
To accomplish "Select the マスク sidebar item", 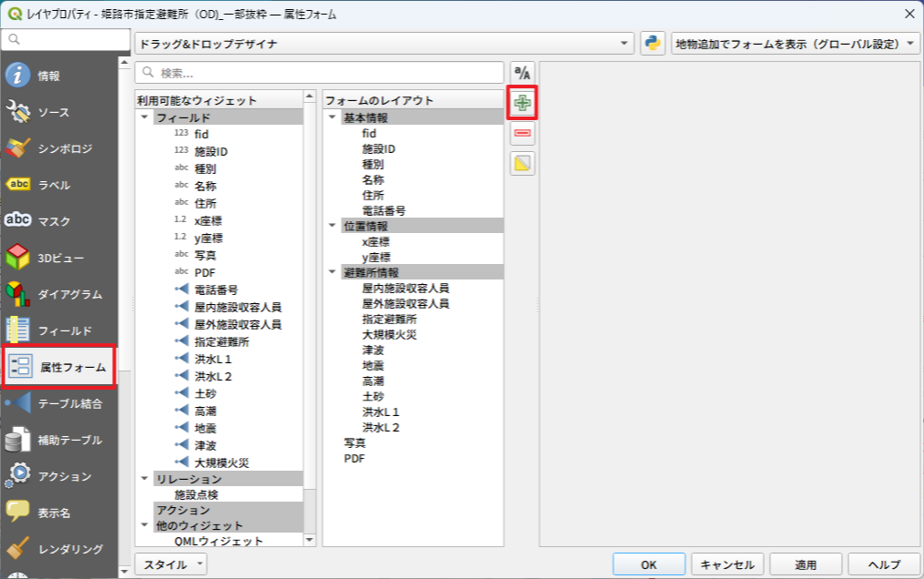I will click(59, 221).
